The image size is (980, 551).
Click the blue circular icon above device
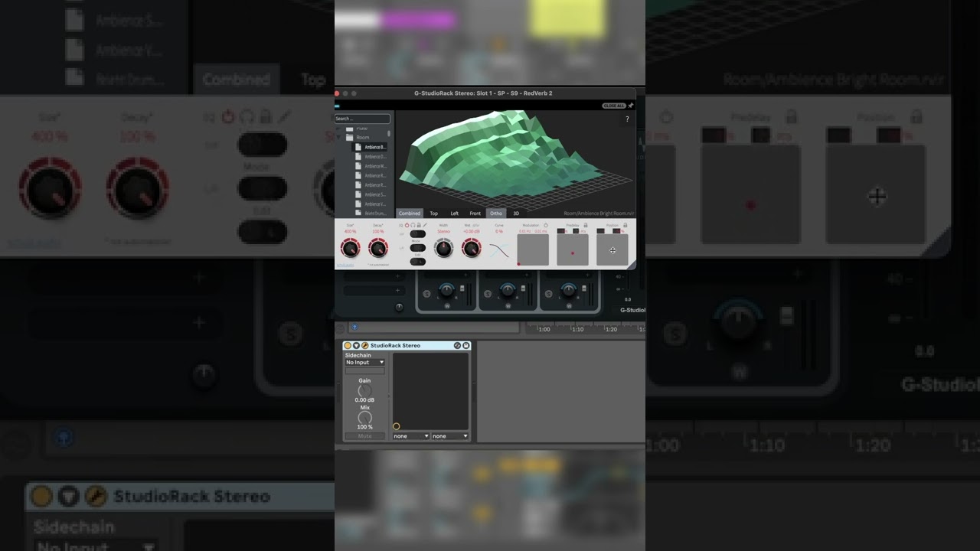coord(354,327)
